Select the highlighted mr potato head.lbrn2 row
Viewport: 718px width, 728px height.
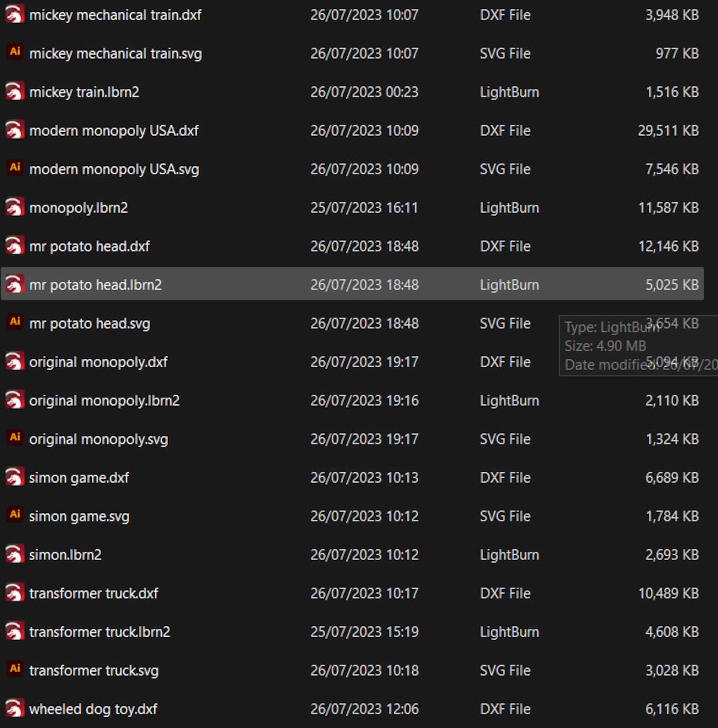352,284
